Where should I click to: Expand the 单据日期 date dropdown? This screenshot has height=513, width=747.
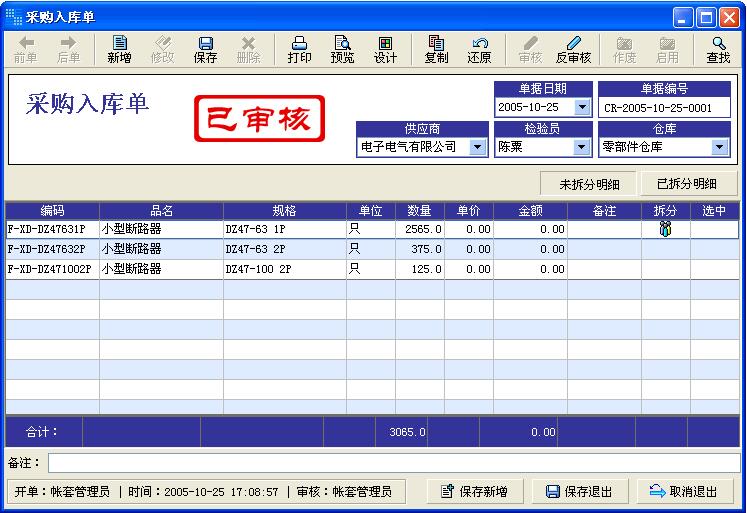pyautogui.click(x=582, y=107)
